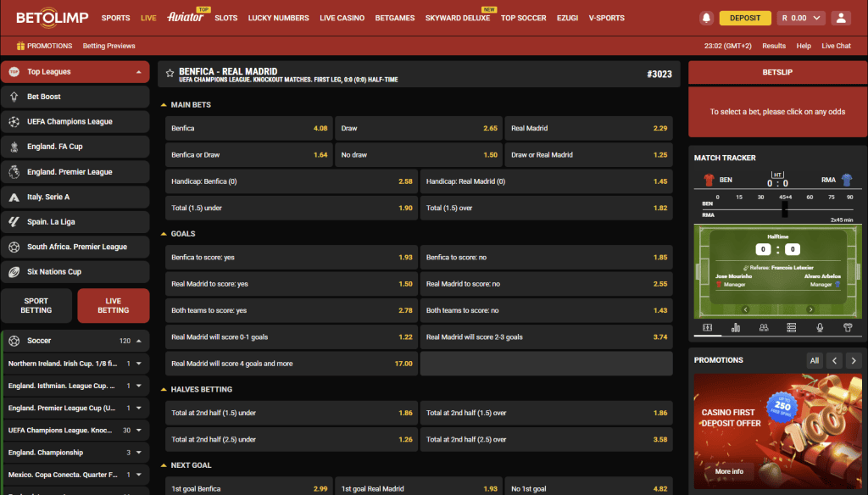Image resolution: width=868 pixels, height=495 pixels.
Task: Open LIVE CASINO menu item
Action: point(342,19)
